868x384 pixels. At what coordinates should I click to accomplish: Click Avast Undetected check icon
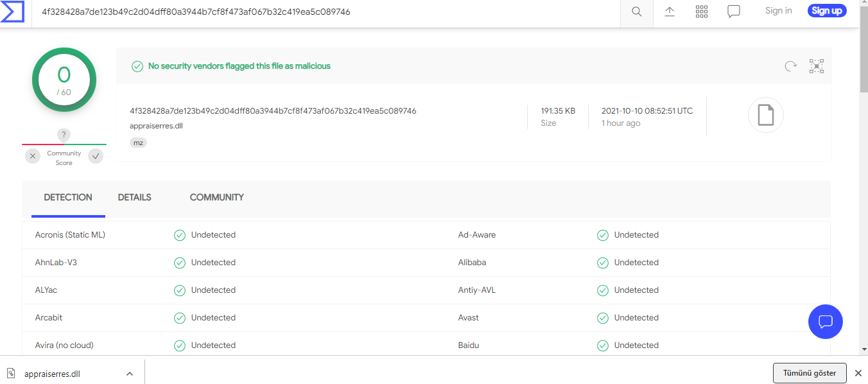tap(603, 318)
